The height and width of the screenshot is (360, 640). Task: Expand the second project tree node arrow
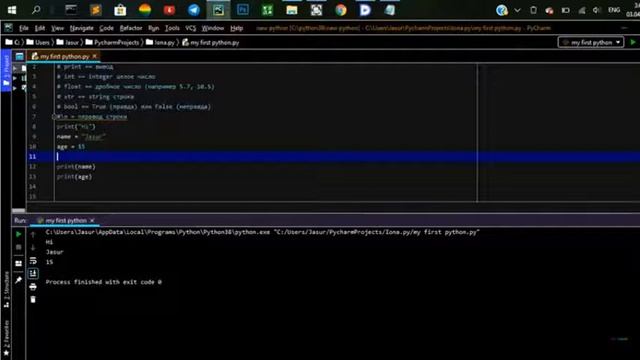pyautogui.click(x=15, y=78)
